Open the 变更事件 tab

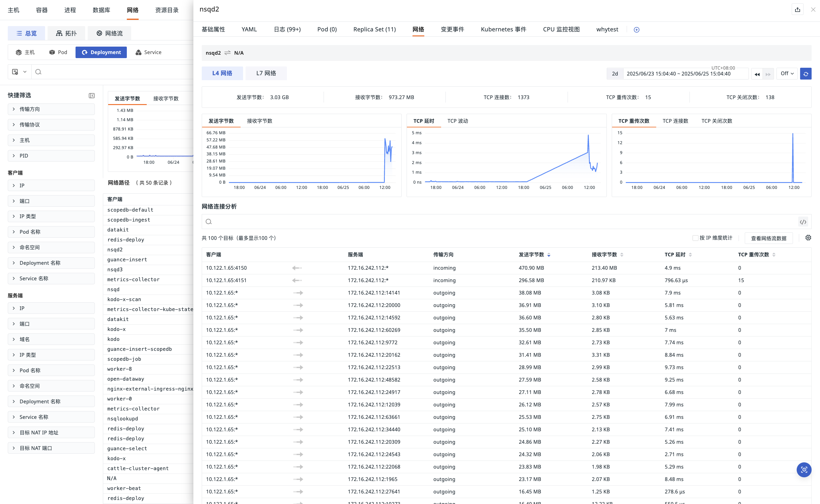click(x=452, y=29)
